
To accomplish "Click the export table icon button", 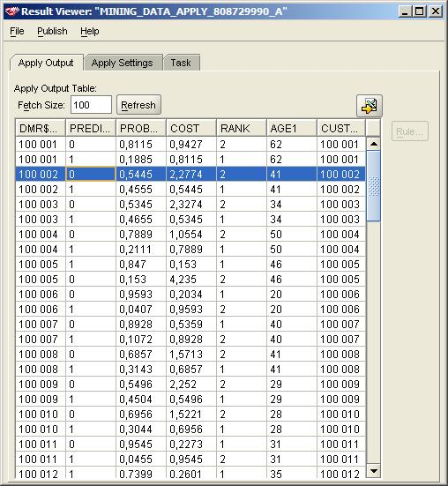I will point(370,106).
